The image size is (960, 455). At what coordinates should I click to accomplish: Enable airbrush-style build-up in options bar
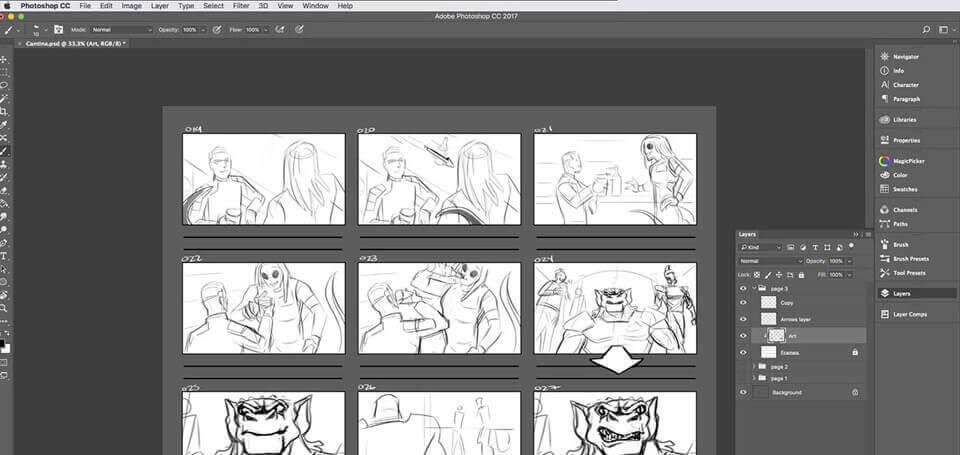(x=281, y=29)
